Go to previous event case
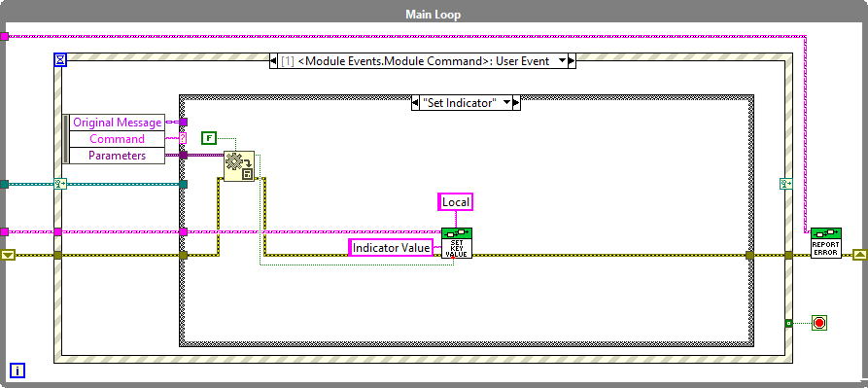This screenshot has height=388, width=868. [x=273, y=61]
